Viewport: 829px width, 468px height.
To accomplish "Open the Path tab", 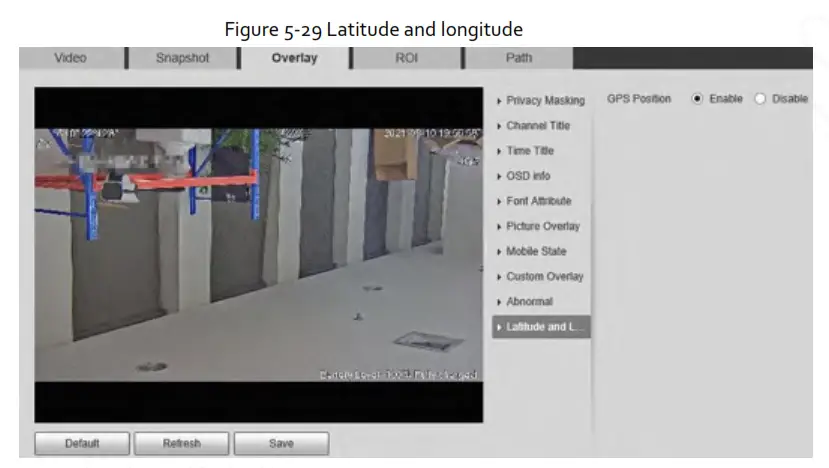I will (519, 58).
